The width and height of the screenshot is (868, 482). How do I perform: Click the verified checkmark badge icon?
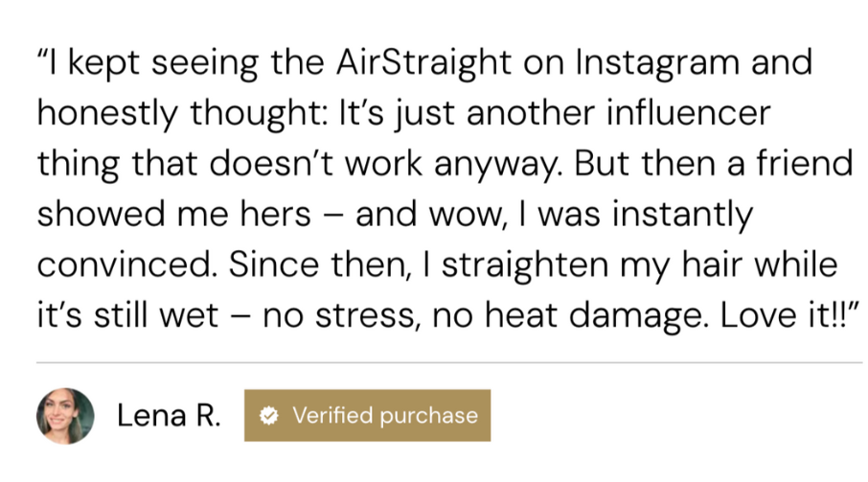coord(271,416)
